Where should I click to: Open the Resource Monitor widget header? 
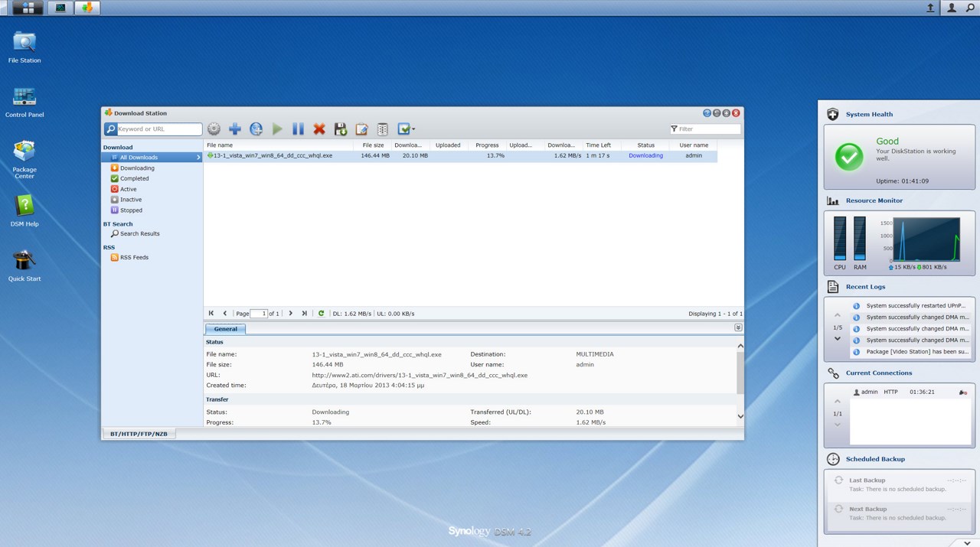point(874,201)
